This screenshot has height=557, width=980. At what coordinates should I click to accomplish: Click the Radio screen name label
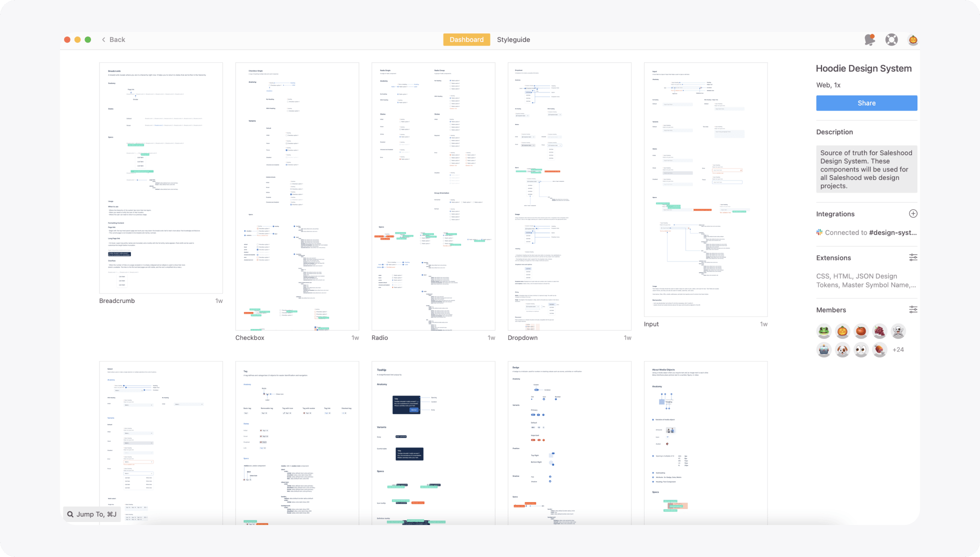pyautogui.click(x=379, y=337)
